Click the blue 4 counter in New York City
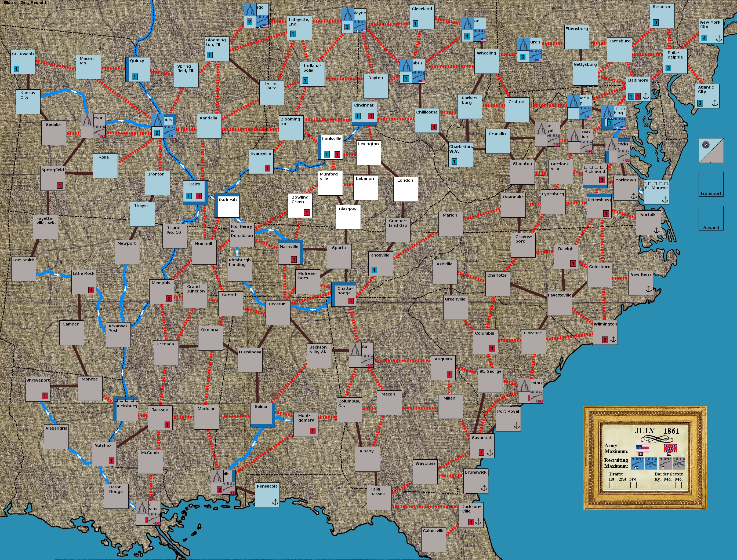 tap(704, 38)
